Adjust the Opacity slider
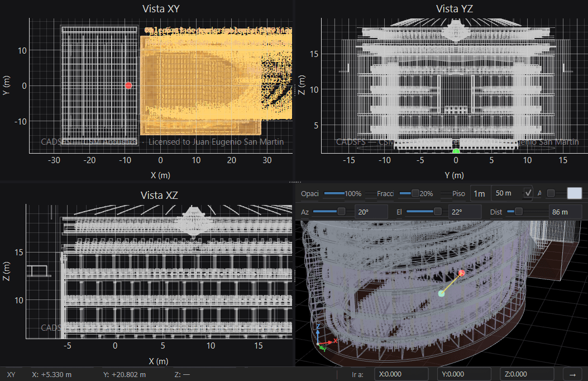 [x=334, y=193]
